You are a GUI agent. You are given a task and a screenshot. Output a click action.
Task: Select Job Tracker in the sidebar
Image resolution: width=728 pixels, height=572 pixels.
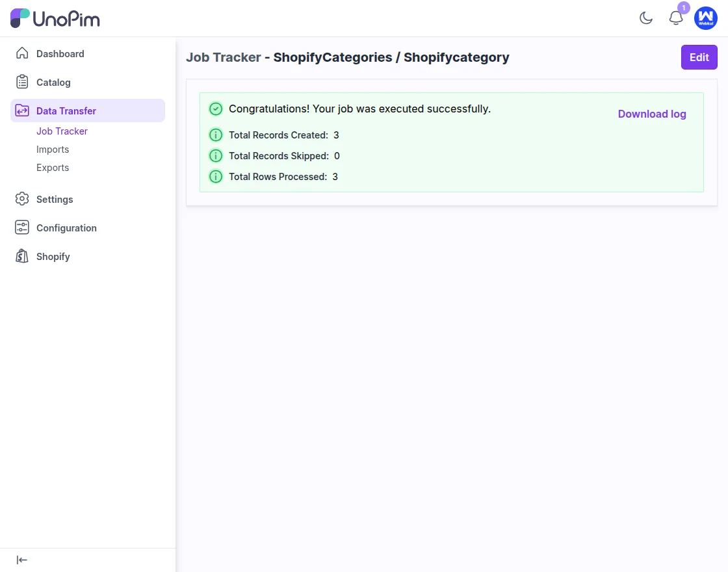click(62, 131)
